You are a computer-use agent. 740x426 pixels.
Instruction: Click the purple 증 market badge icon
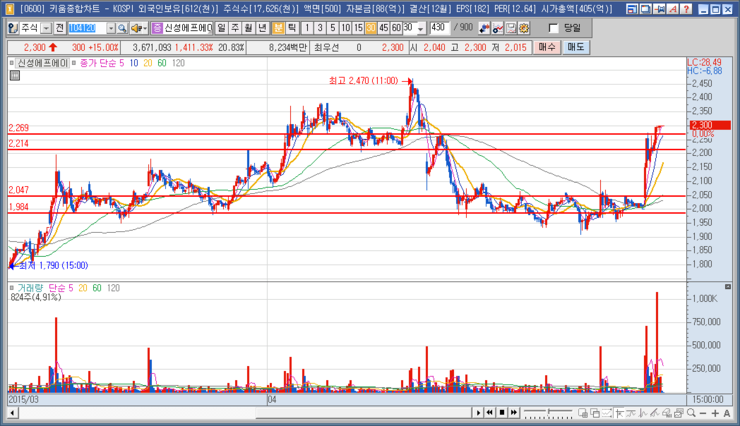click(x=157, y=28)
